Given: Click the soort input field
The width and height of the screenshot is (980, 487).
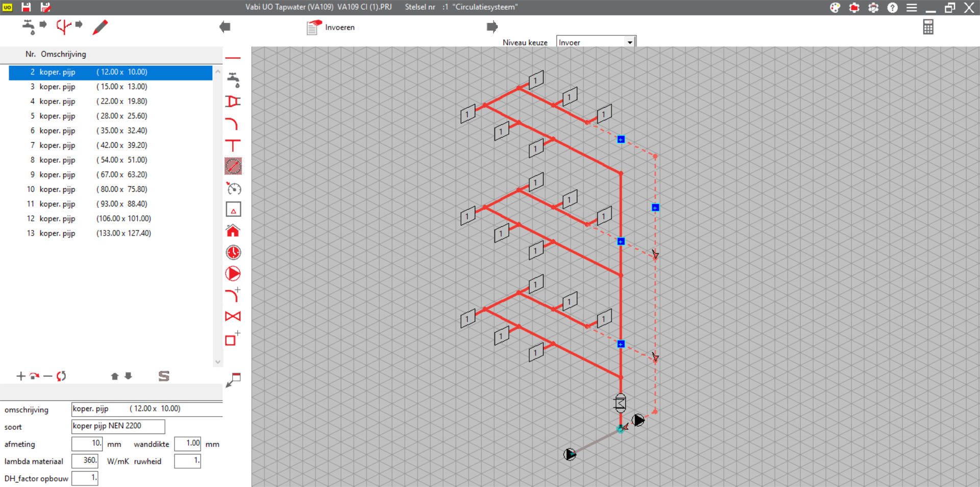Looking at the screenshot, I should click(x=118, y=426).
